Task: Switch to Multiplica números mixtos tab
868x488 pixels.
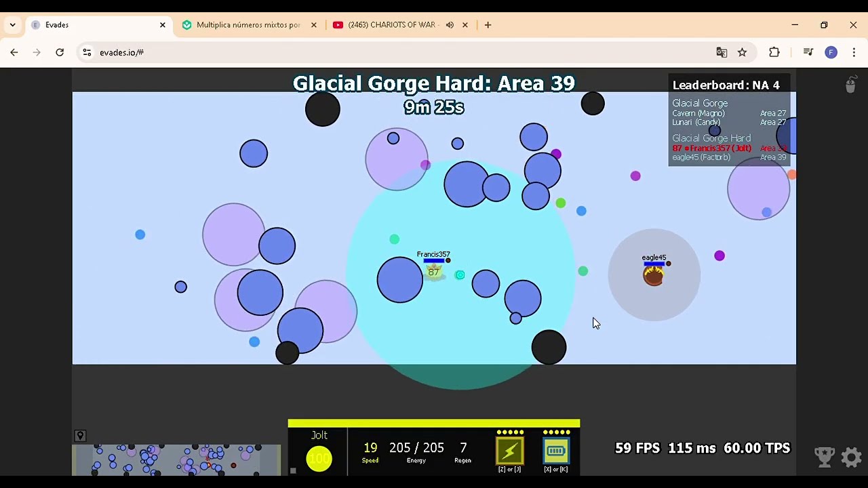Action: pos(248,25)
